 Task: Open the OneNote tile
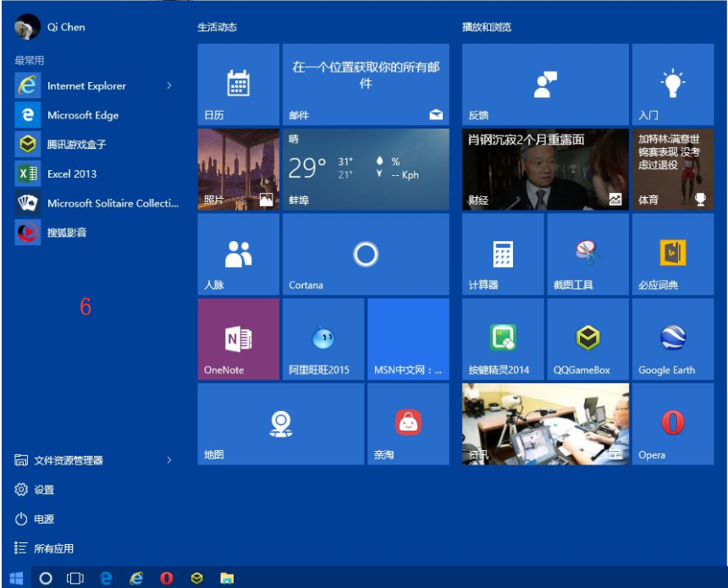tap(238, 339)
